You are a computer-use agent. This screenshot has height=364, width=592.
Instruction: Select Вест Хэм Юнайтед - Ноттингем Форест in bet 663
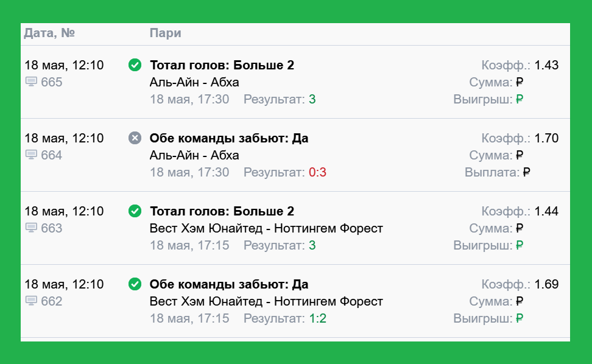coord(266,228)
